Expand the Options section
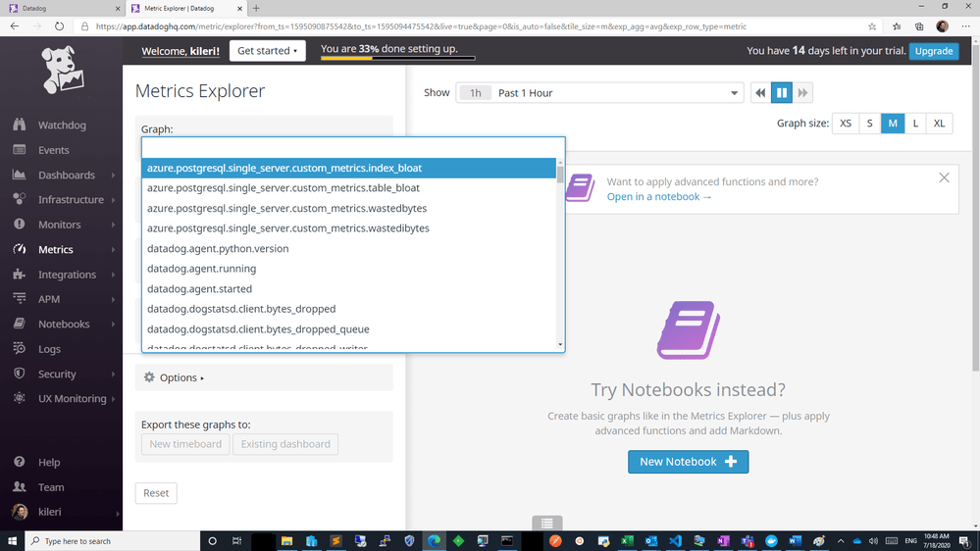 (181, 377)
